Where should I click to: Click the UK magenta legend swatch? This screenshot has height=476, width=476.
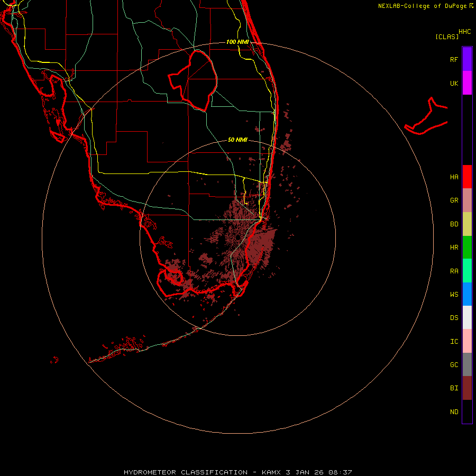(467, 83)
